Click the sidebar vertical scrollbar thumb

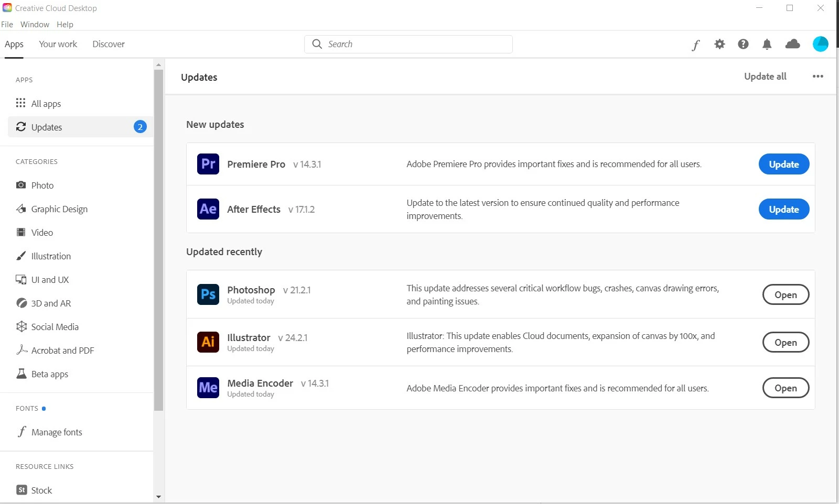158,240
